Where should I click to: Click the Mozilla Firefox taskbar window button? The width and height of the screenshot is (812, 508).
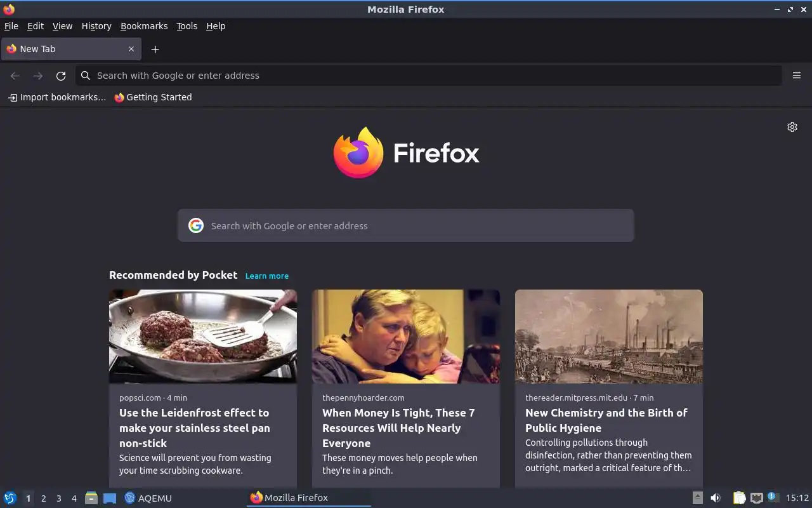coord(308,498)
